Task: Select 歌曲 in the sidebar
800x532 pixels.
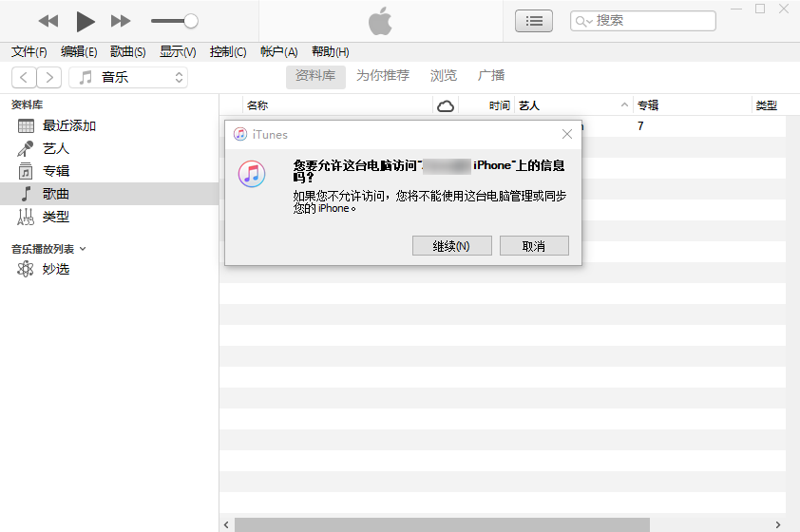Action: pyautogui.click(x=109, y=194)
